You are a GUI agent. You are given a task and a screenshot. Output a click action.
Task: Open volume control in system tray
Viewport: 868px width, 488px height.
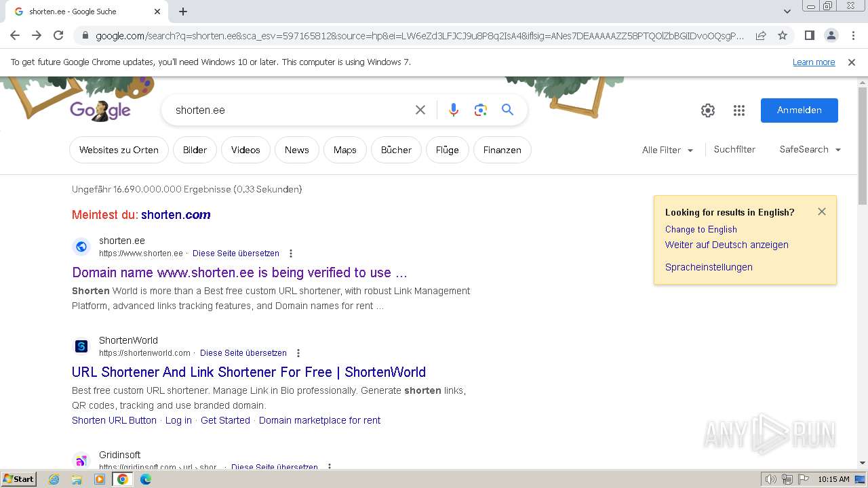click(771, 479)
